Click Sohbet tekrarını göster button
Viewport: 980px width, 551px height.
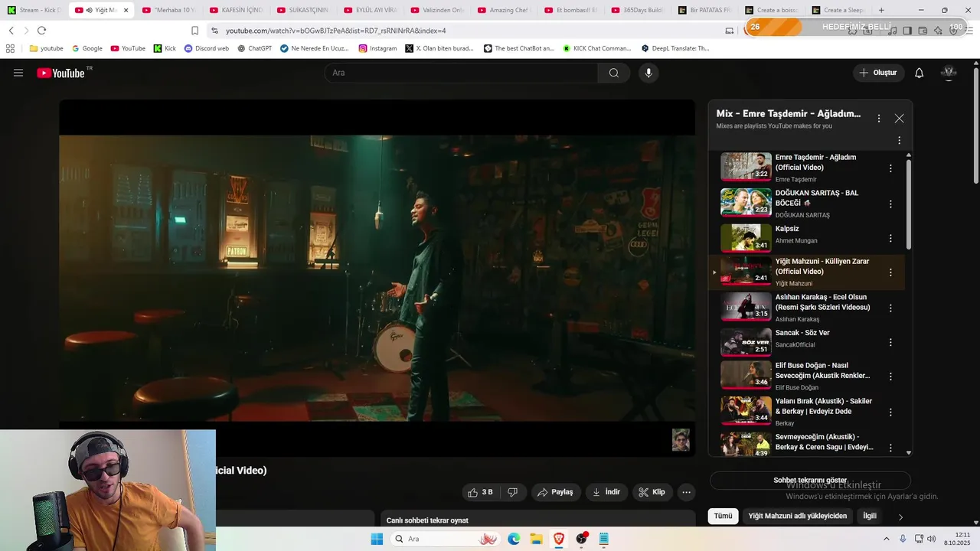(x=810, y=481)
